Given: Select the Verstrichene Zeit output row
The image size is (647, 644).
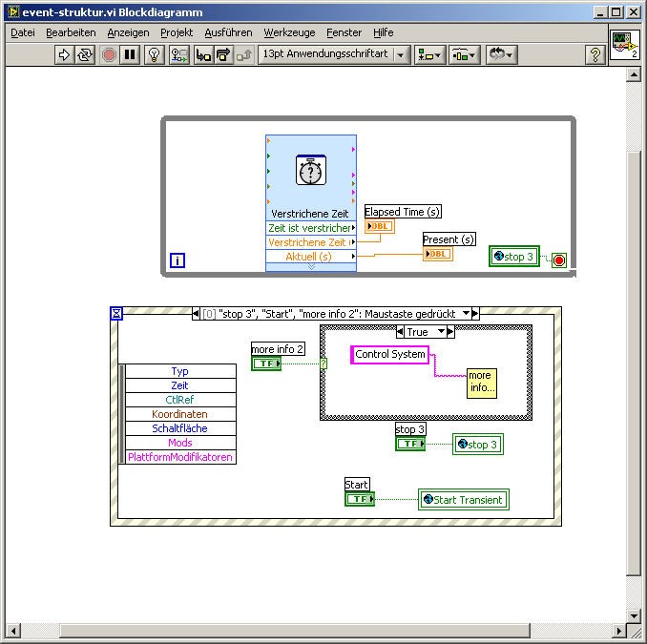Looking at the screenshot, I should click(x=311, y=242).
